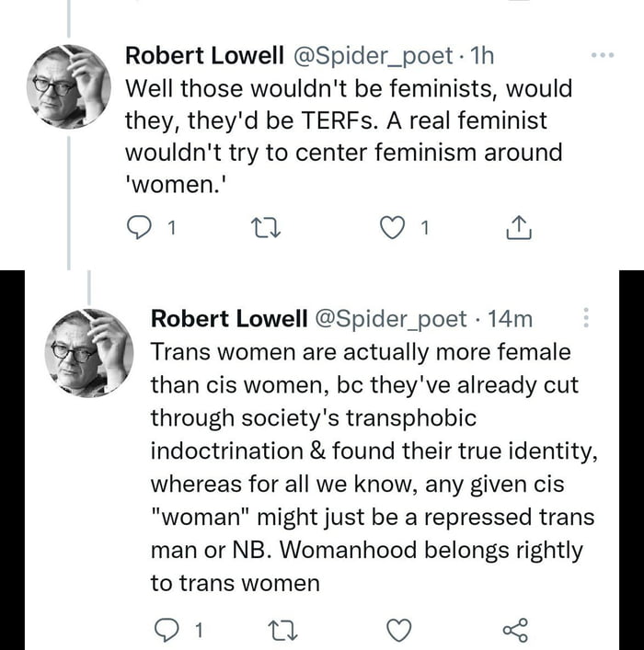This screenshot has width=644, height=650.
Task: Open vertical three-dot menu on 14m tweet
Action: point(588,318)
